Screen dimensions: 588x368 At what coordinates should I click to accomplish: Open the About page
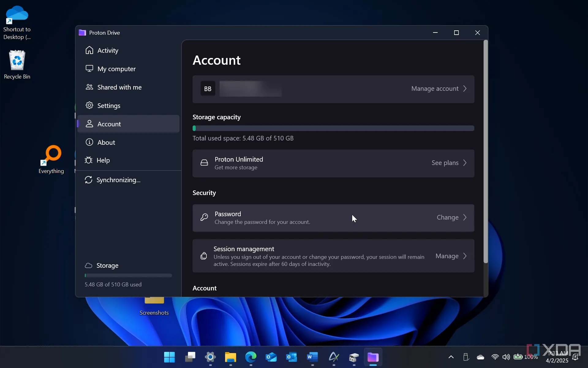(x=128, y=142)
